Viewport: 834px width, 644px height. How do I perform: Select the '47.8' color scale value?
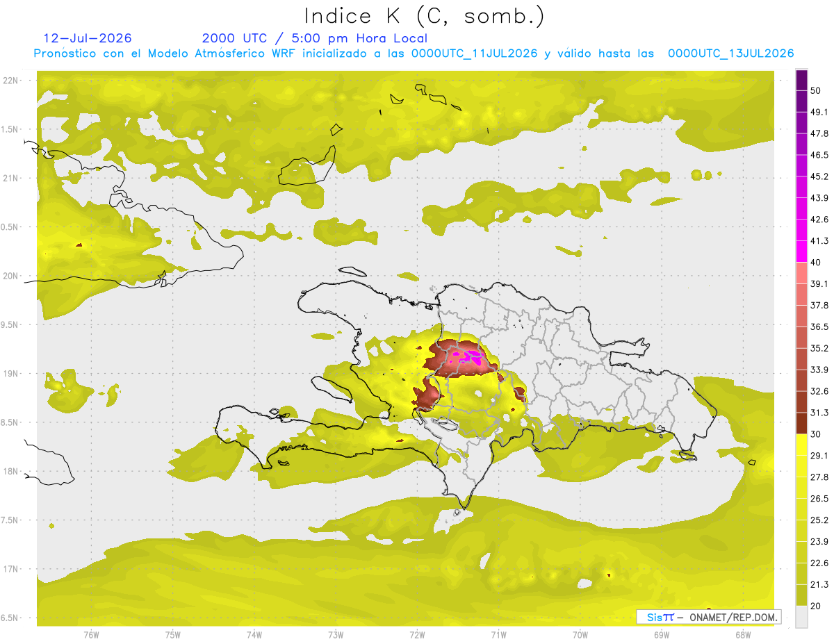point(819,133)
